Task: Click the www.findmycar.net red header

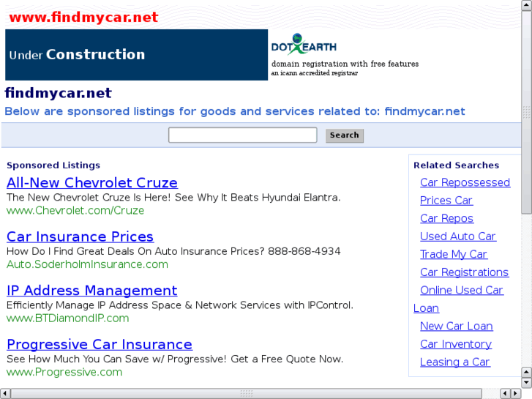Action: click(83, 17)
